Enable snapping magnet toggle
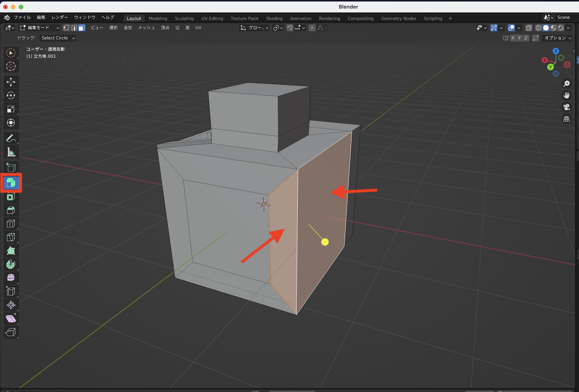The width and height of the screenshot is (579, 392). [x=289, y=28]
